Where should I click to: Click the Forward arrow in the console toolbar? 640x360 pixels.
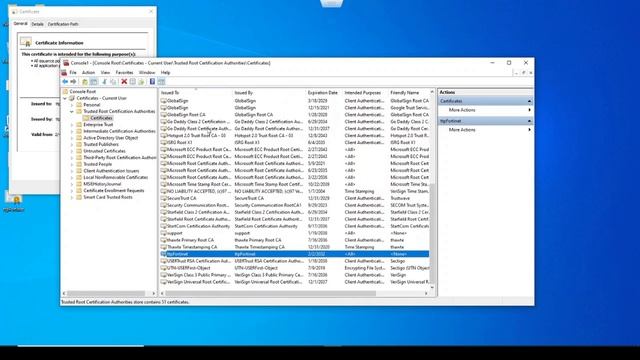73,82
